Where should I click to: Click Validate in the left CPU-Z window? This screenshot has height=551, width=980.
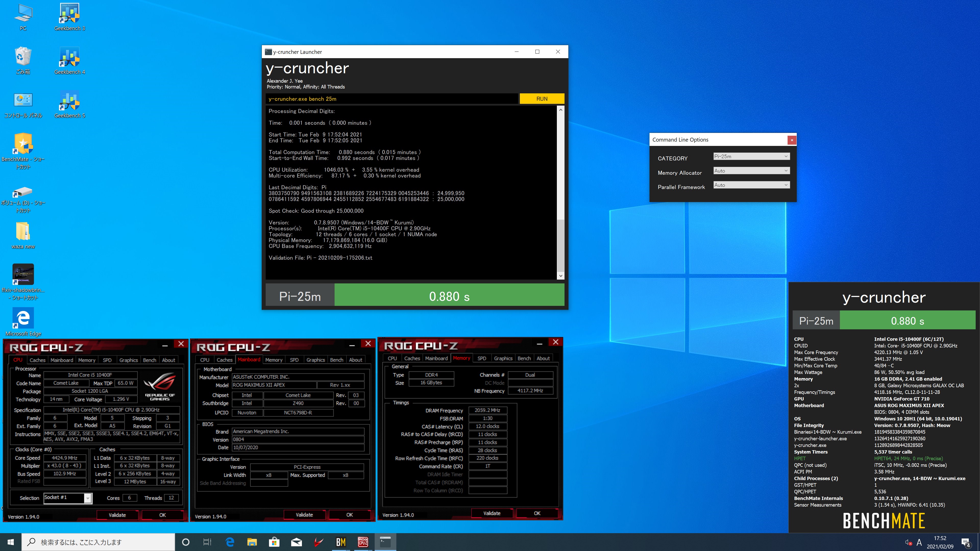117,515
